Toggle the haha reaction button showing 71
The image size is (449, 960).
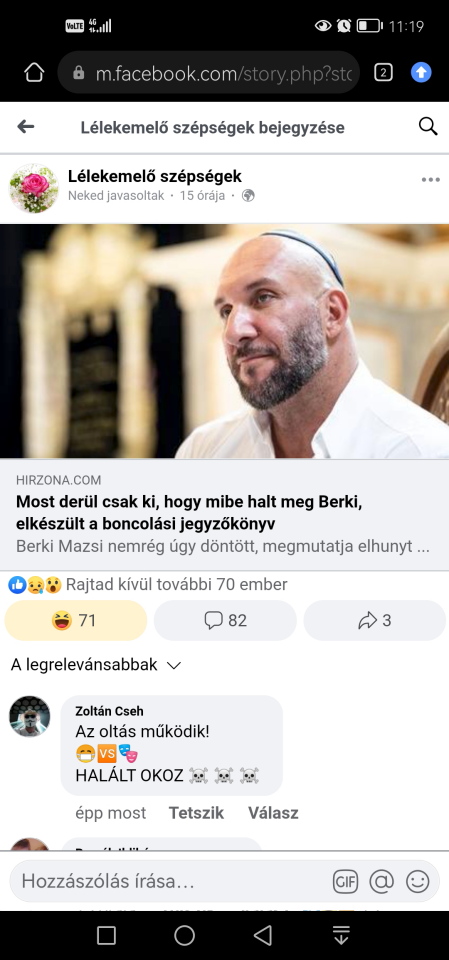tap(76, 621)
